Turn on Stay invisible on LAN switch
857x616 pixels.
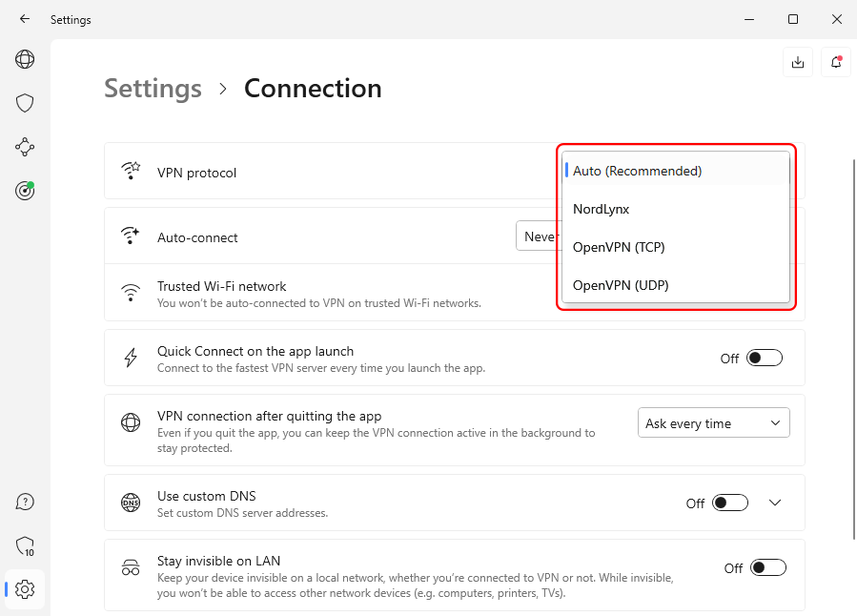click(x=768, y=568)
